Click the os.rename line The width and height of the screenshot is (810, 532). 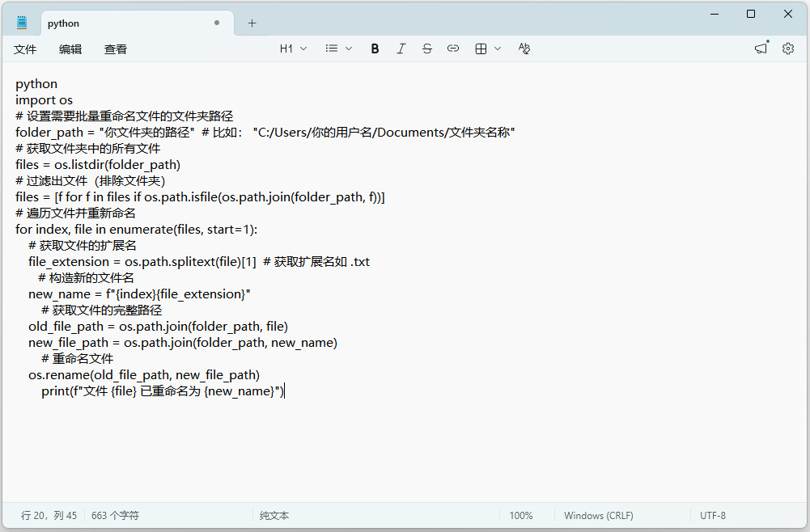(x=144, y=375)
